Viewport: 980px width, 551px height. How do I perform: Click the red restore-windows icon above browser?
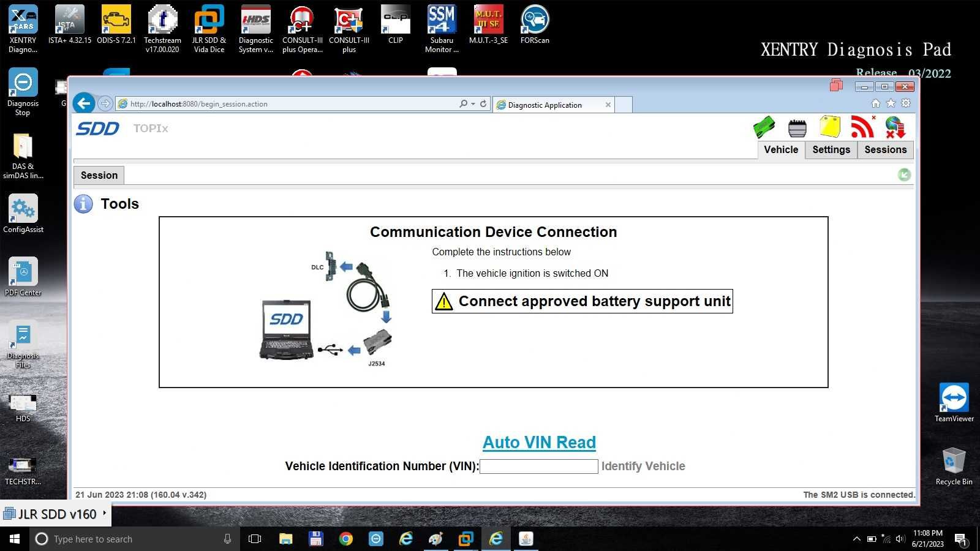(x=836, y=85)
